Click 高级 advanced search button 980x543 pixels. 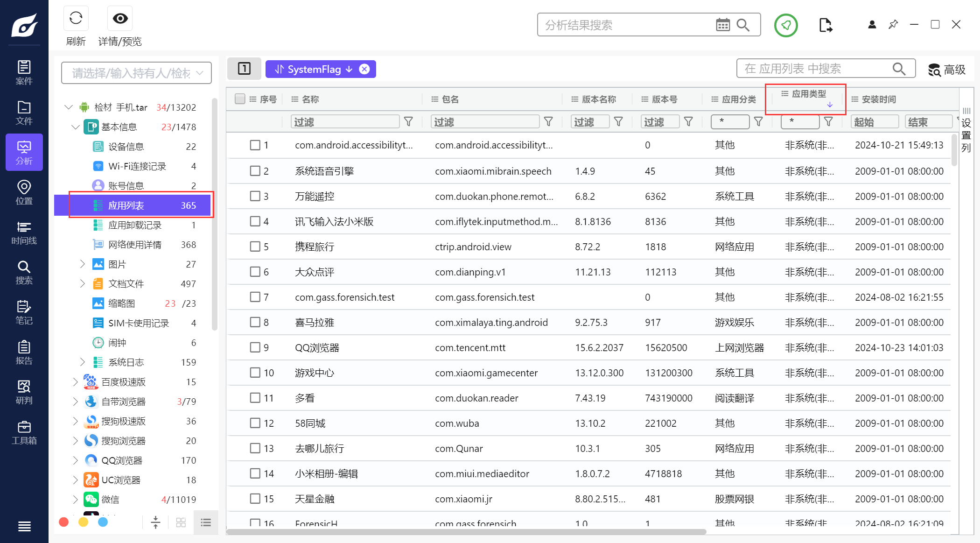(947, 70)
